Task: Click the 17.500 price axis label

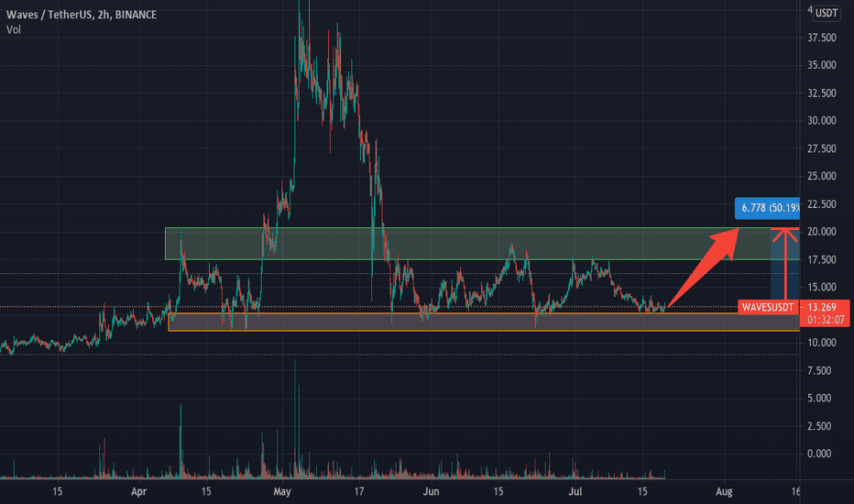Action: [x=821, y=260]
